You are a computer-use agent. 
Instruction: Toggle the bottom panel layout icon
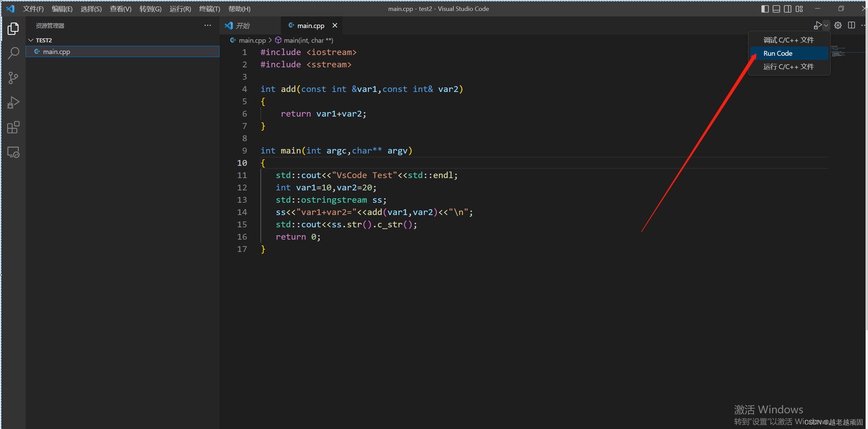pyautogui.click(x=776, y=9)
